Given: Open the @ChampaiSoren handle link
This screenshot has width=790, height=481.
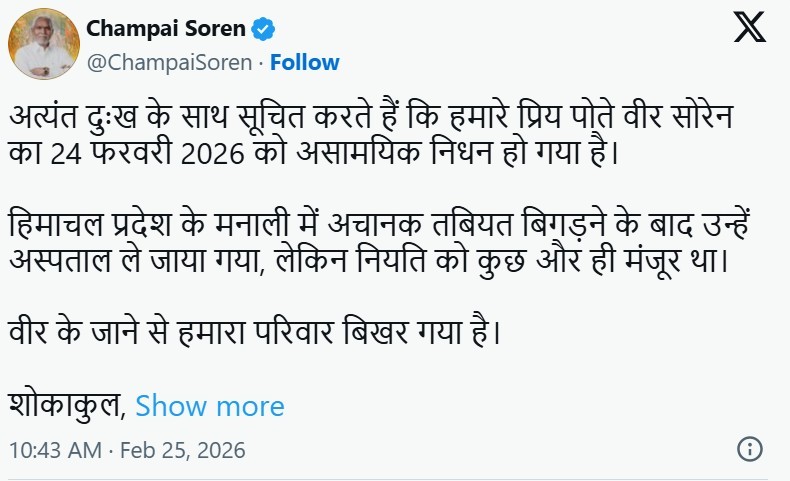Looking at the screenshot, I should pyautogui.click(x=170, y=62).
